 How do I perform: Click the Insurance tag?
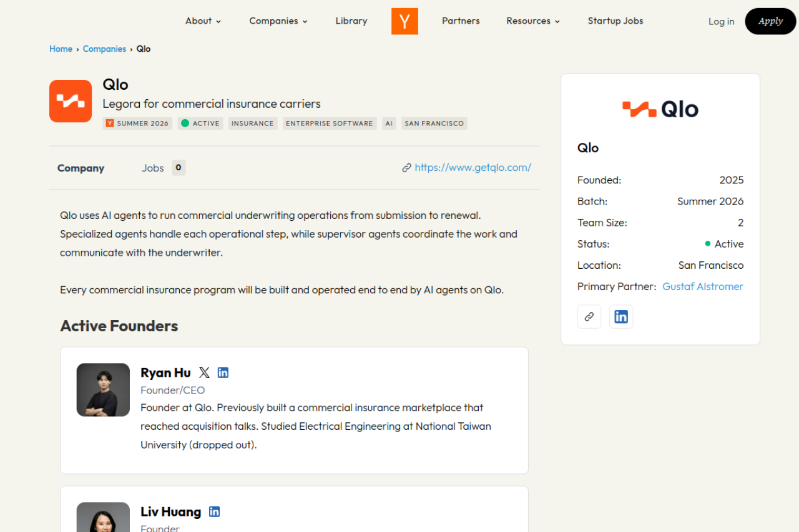point(253,123)
